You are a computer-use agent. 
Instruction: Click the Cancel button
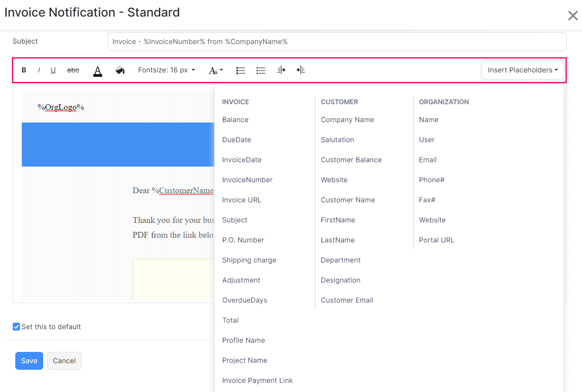(64, 361)
